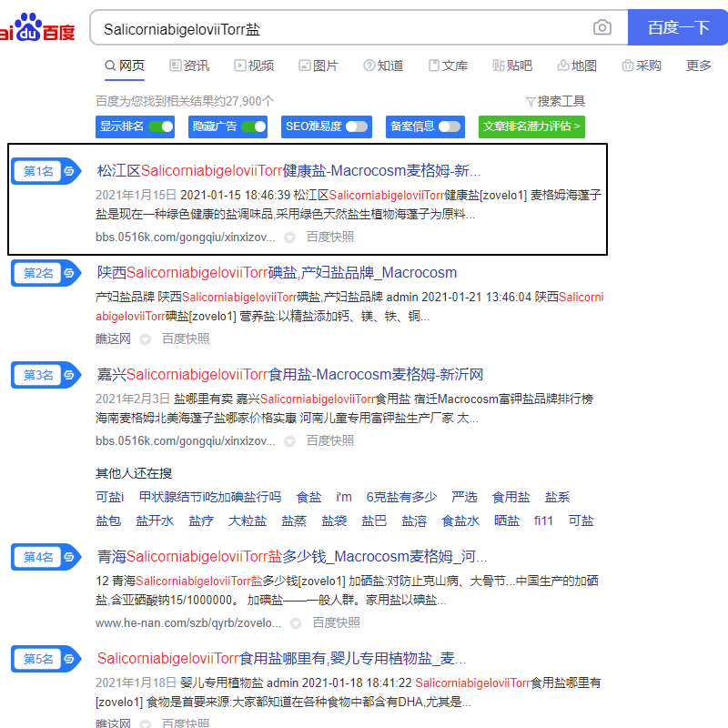This screenshot has height=728, width=728.
Task: Click related search 6克盐有多少
Action: pyautogui.click(x=401, y=497)
